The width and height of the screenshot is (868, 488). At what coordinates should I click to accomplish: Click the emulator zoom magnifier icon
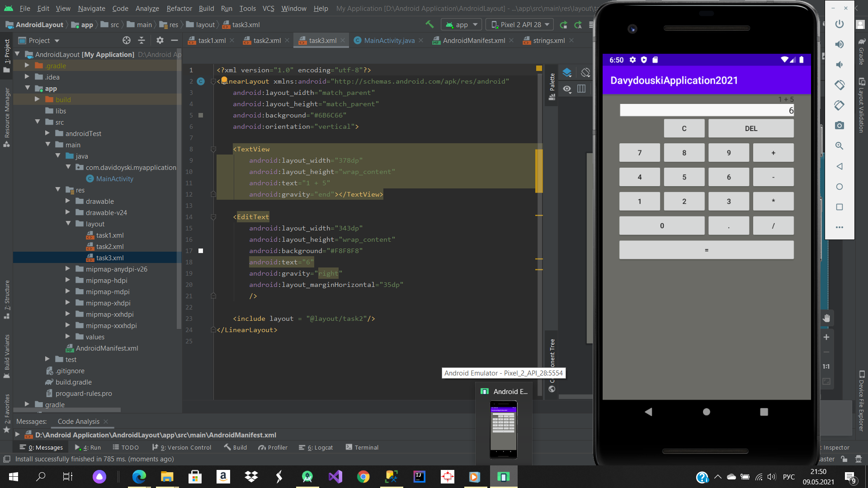(840, 146)
